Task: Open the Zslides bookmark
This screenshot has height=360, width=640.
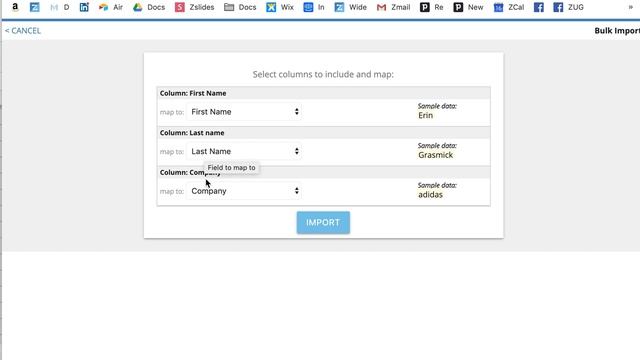Action: (x=195, y=7)
